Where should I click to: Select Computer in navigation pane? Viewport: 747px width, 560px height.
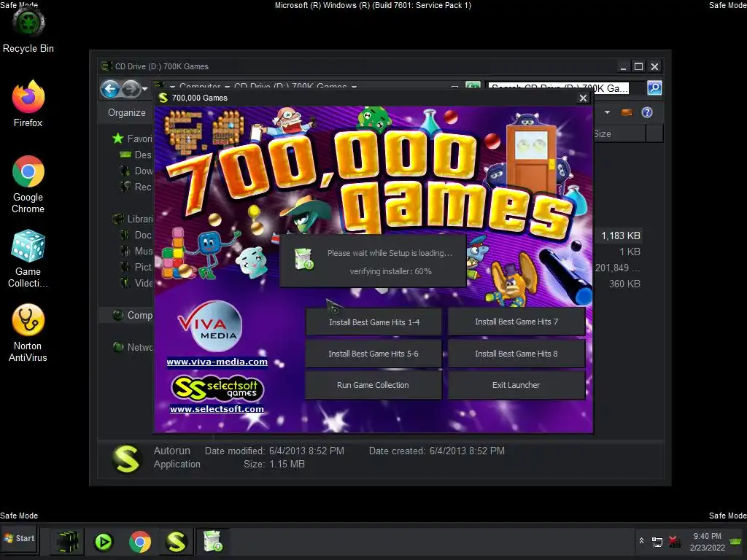pyautogui.click(x=127, y=315)
